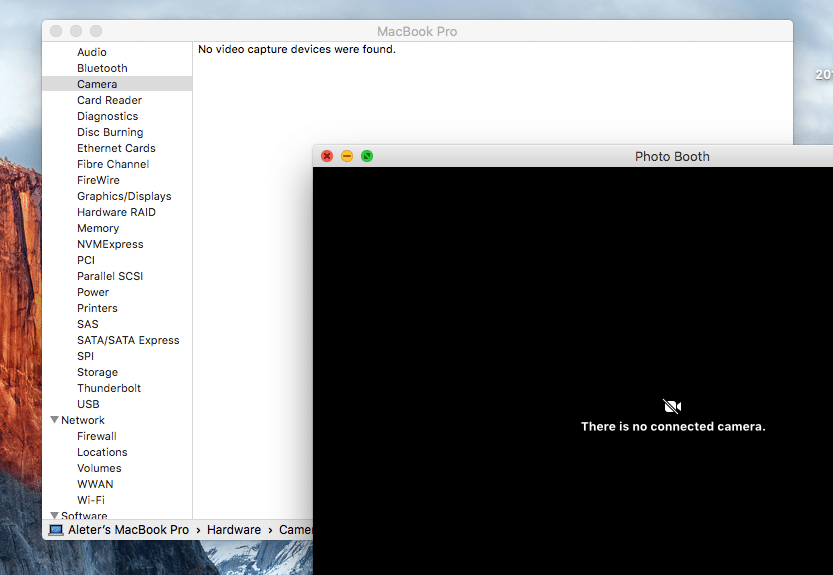Click "There is no connected camera." message
The width and height of the screenshot is (833, 575).
(673, 426)
